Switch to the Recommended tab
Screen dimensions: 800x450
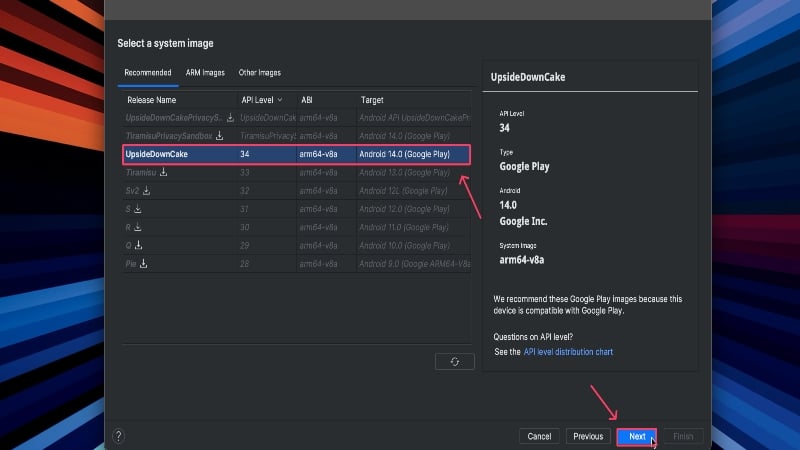coord(148,72)
